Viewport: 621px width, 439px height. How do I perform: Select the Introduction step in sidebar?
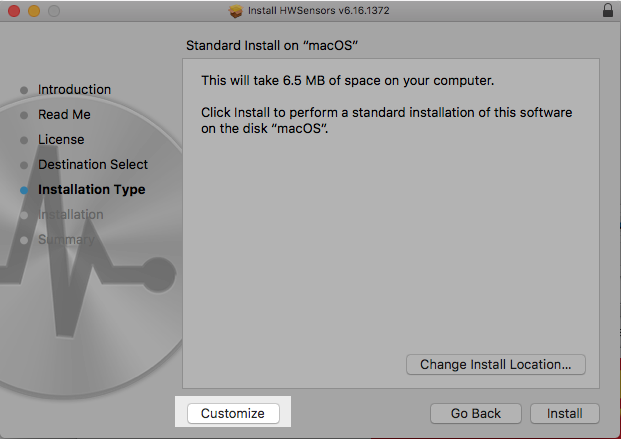coord(74,90)
